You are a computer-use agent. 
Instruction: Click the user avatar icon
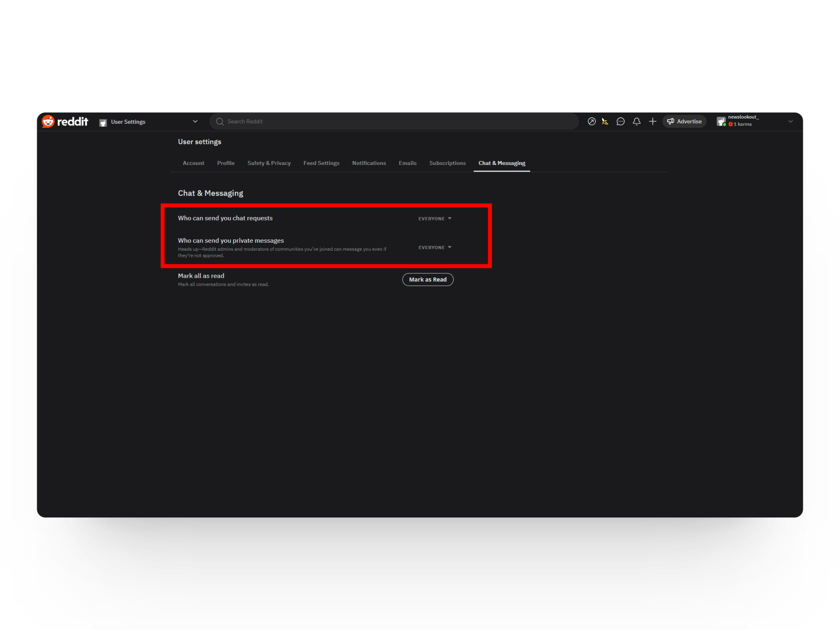click(x=721, y=121)
